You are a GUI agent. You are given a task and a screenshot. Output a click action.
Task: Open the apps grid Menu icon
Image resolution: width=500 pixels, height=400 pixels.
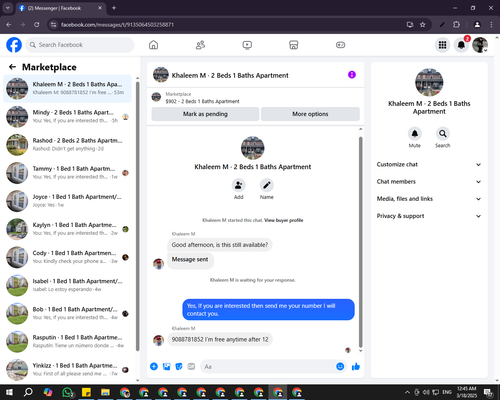coord(442,45)
